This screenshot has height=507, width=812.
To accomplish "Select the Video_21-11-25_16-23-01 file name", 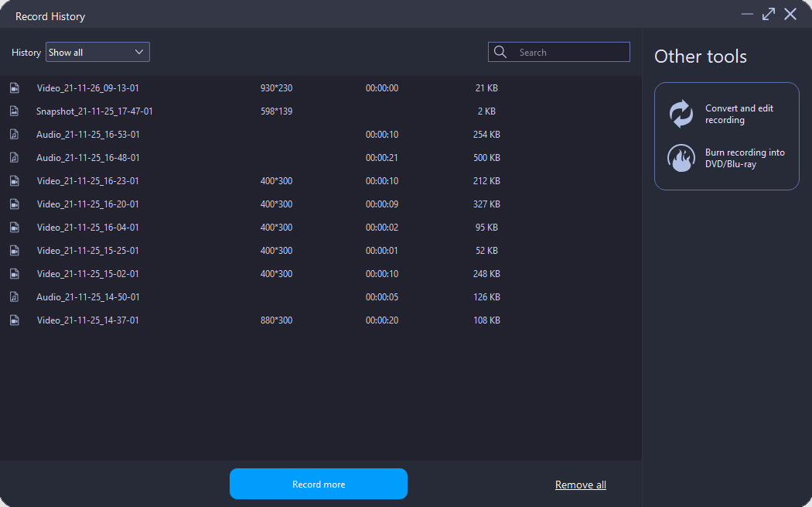I will click(87, 181).
